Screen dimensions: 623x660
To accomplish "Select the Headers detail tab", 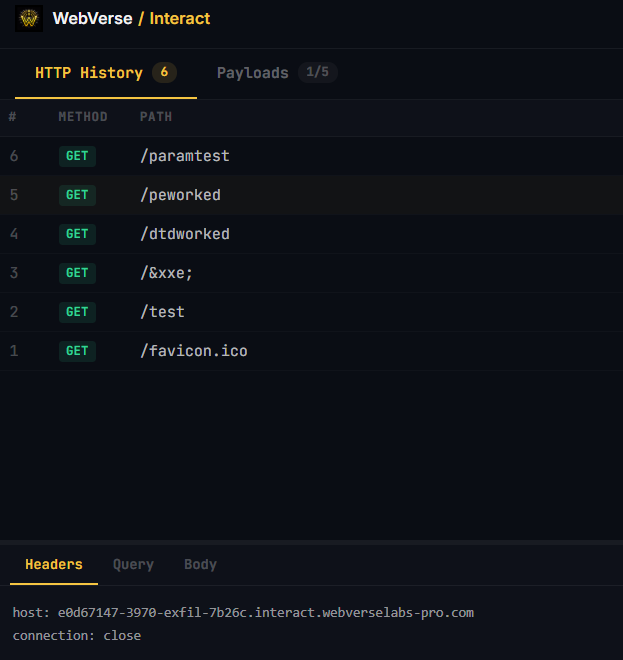I will [54, 564].
